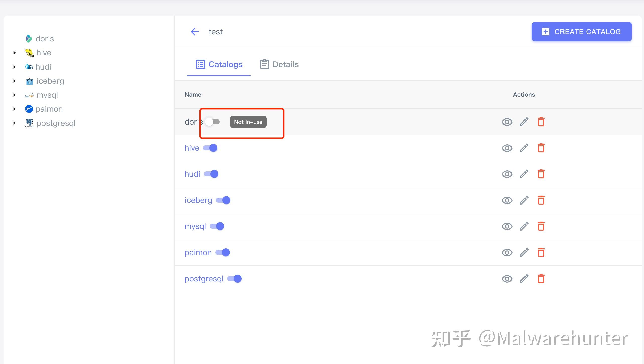Switch to the Details tab
This screenshot has width=644, height=364.
click(279, 64)
